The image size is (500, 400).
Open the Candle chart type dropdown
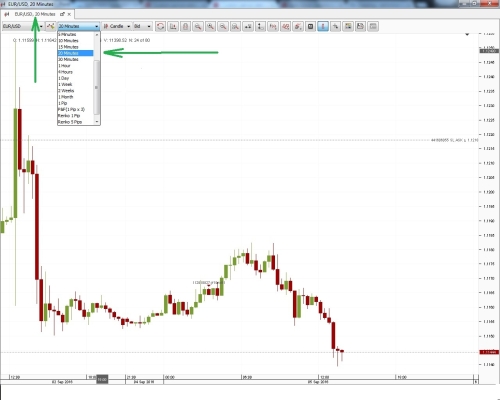[116, 26]
